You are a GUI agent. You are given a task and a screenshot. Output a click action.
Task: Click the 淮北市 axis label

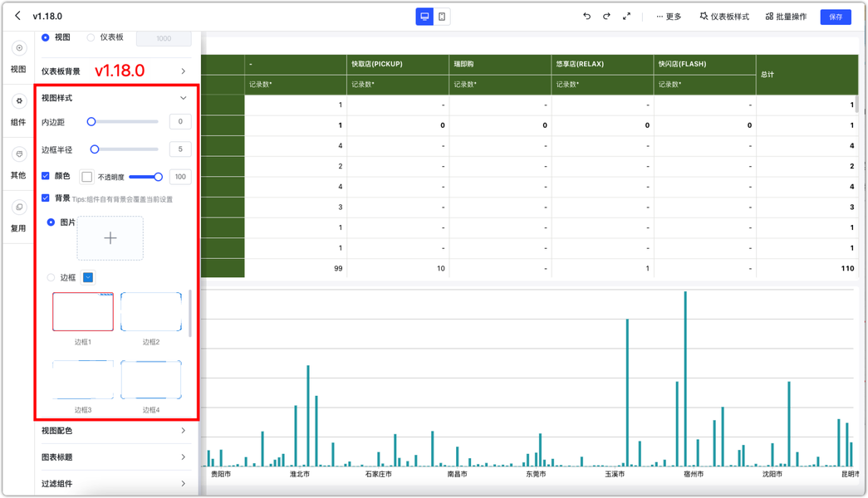pyautogui.click(x=300, y=474)
